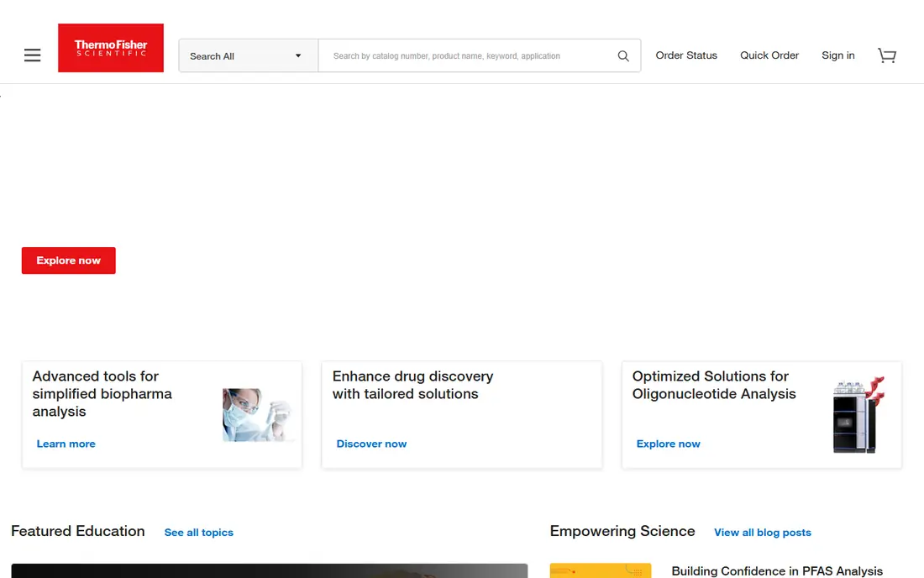The width and height of the screenshot is (924, 578).
Task: Open the shopping cart
Action: [887, 55]
